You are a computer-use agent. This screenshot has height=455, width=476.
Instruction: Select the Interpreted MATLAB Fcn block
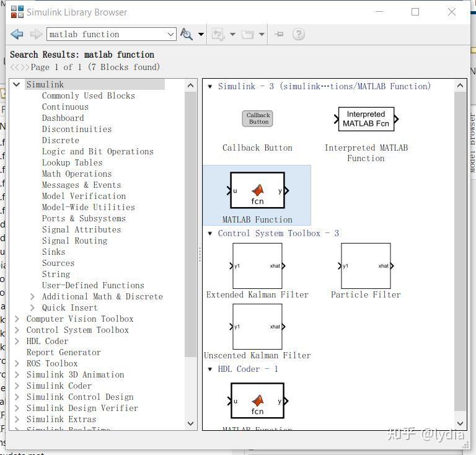click(366, 119)
